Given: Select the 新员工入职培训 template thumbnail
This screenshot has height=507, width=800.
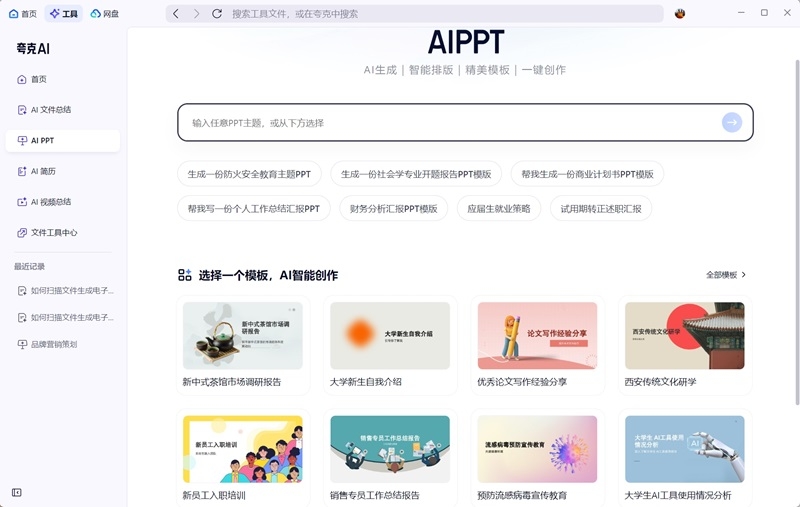Looking at the screenshot, I should (243, 449).
